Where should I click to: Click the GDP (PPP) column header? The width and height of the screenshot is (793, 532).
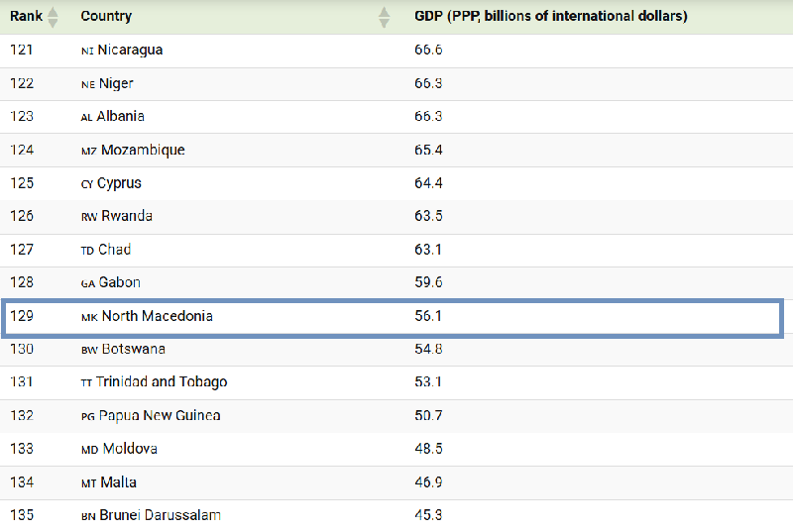coord(550,17)
